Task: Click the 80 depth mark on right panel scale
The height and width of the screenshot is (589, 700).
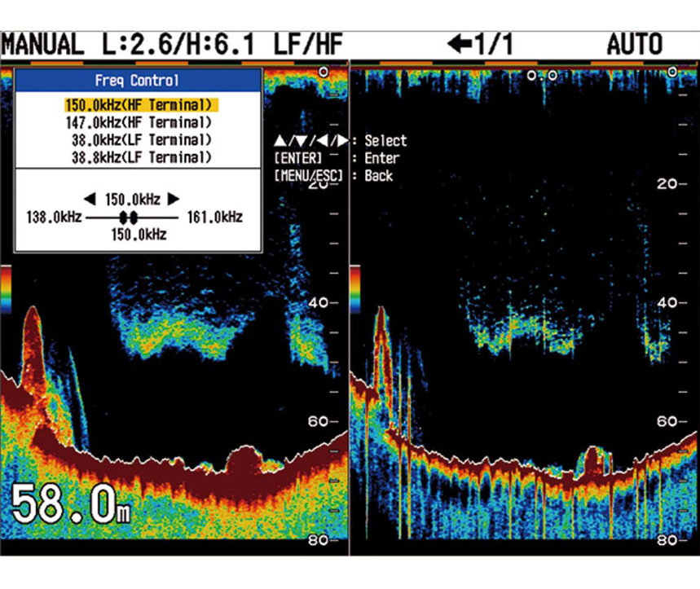Action: point(668,540)
